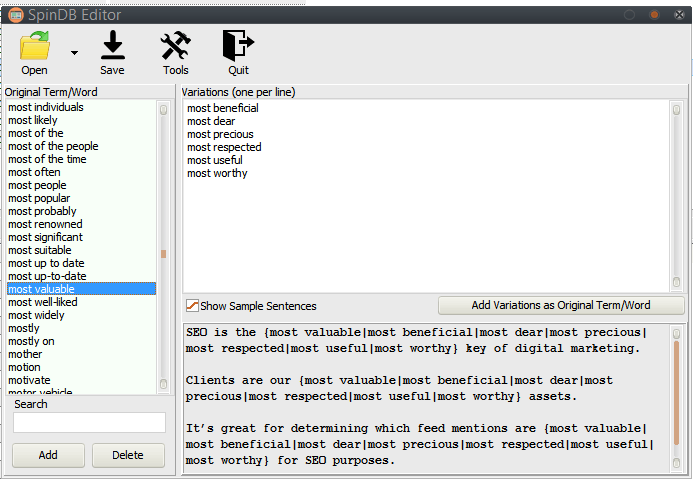Click sample sentence starting 'Clients are our'
The width and height of the screenshot is (693, 481).
tap(400, 389)
